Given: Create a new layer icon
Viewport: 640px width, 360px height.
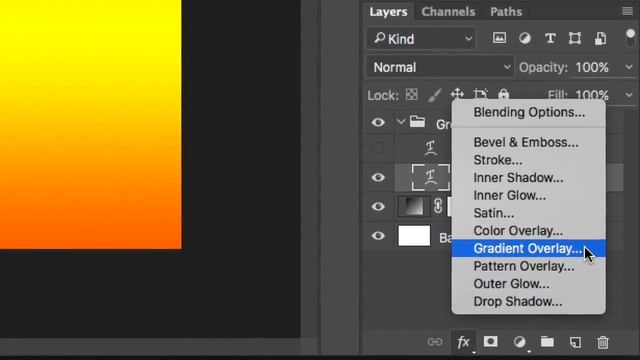Looking at the screenshot, I should [x=575, y=342].
